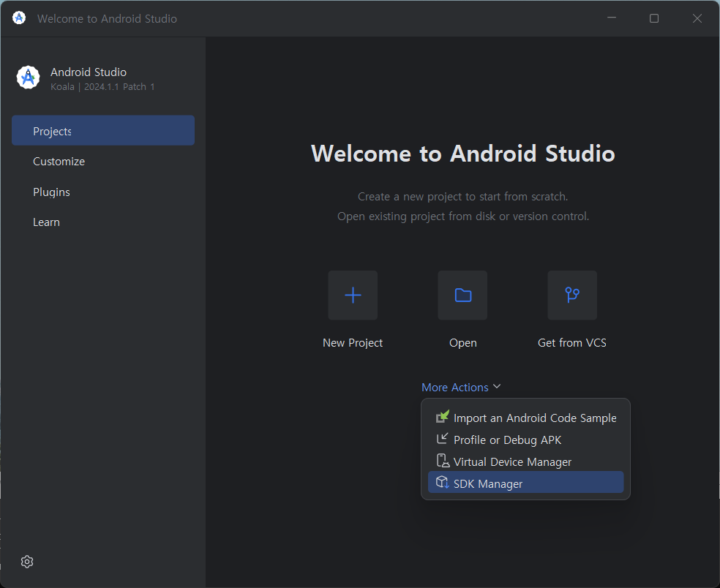Click the Open label under folder
This screenshot has width=720, height=588.
(463, 343)
